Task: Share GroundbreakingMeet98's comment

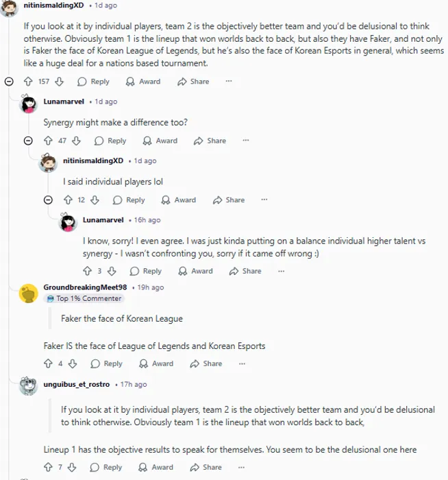Action: click(206, 363)
